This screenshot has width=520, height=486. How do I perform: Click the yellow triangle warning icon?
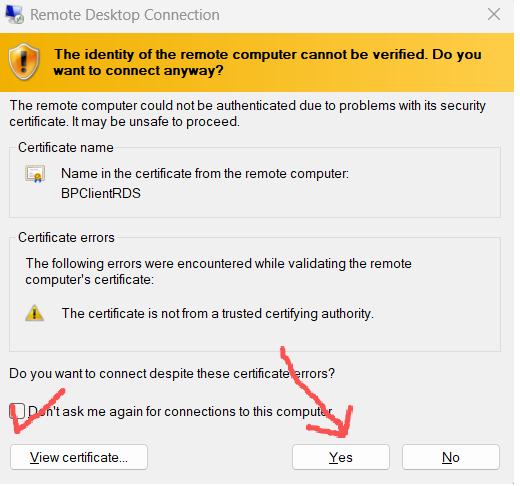(x=34, y=313)
